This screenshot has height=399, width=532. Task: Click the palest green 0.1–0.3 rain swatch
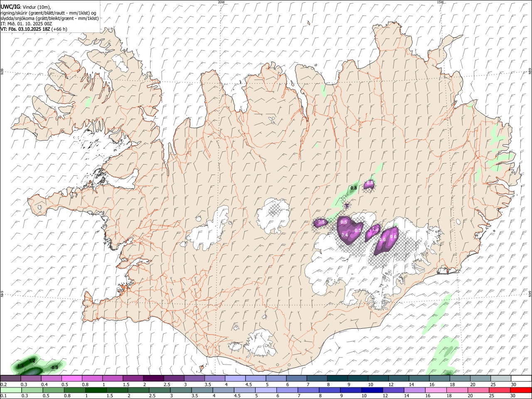(x=11, y=390)
